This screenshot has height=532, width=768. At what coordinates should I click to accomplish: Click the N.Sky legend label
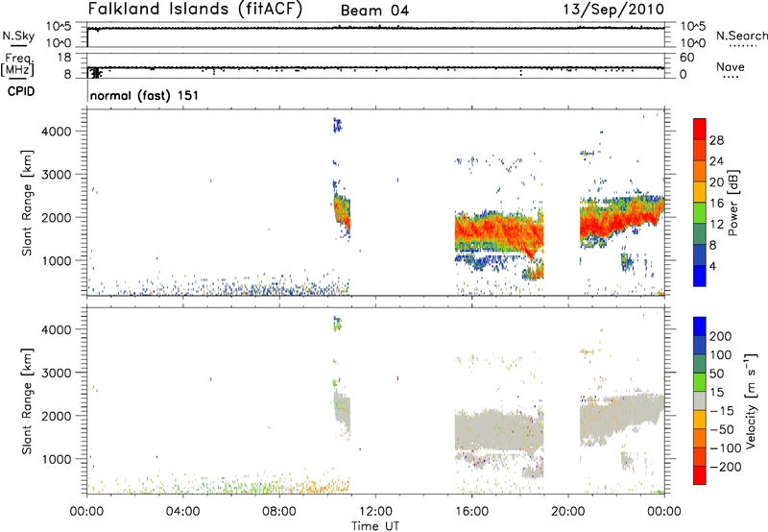pos(18,36)
